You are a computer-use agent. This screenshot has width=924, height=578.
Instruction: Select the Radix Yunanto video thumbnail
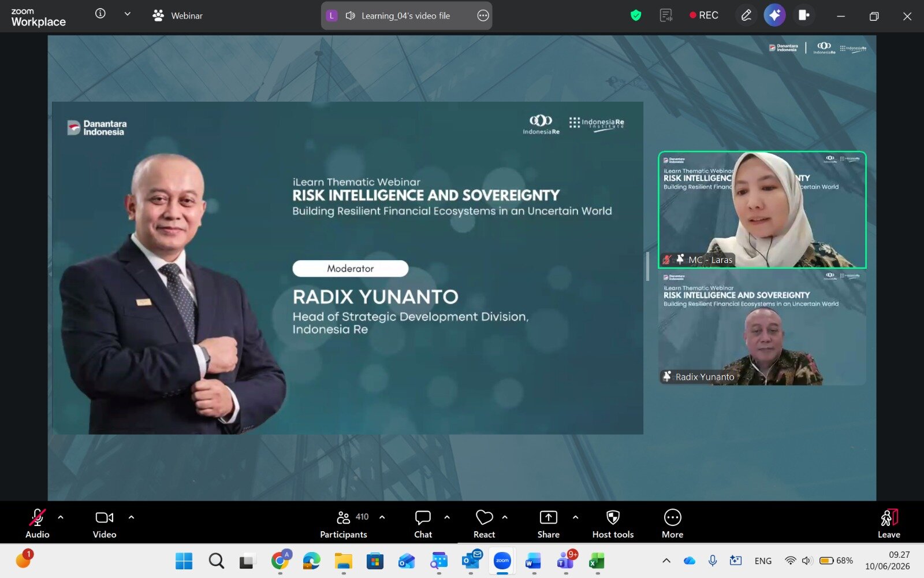tap(762, 327)
